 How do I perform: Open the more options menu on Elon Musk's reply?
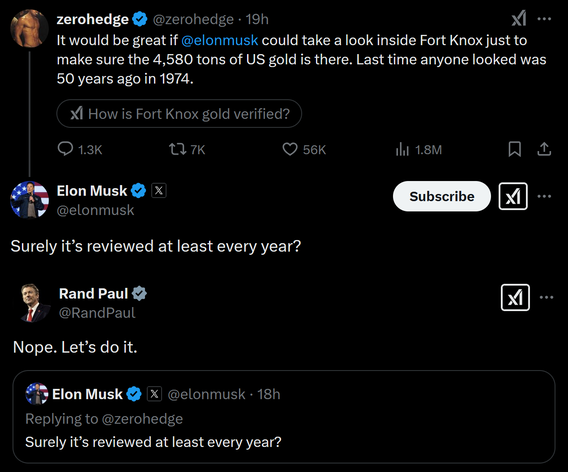[x=544, y=196]
